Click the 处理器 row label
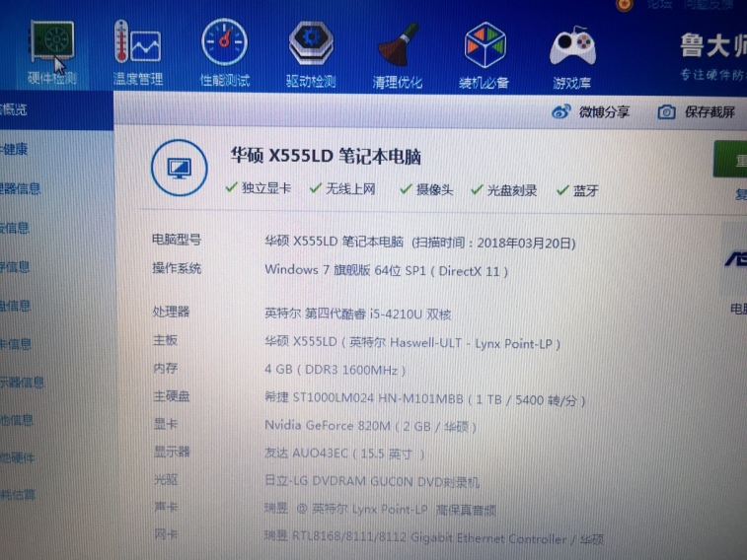Image resolution: width=747 pixels, height=560 pixels. (171, 312)
